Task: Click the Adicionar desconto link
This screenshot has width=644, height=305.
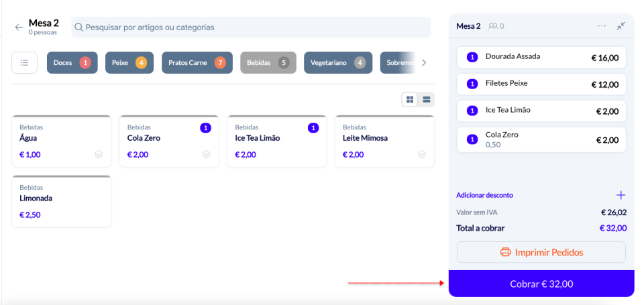Action: [484, 195]
